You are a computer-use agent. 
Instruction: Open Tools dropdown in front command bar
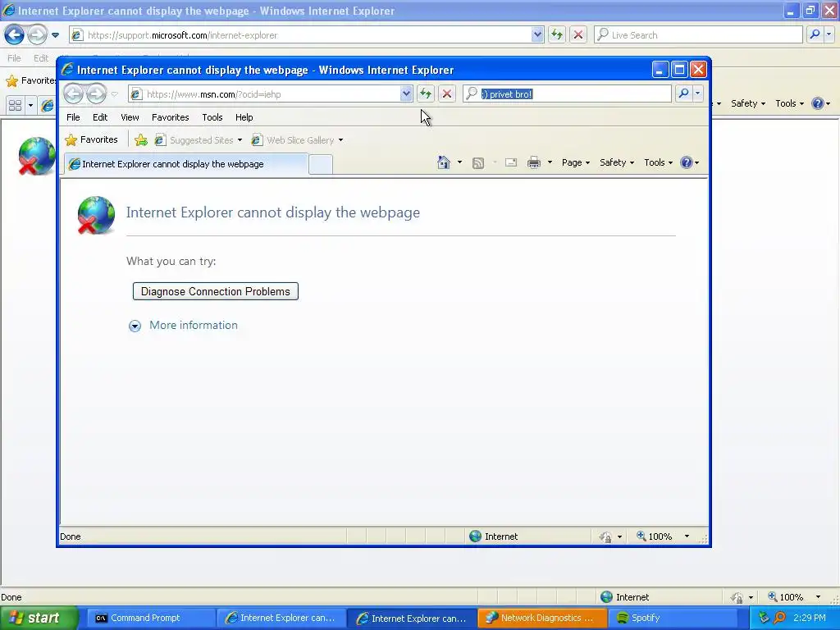point(658,162)
